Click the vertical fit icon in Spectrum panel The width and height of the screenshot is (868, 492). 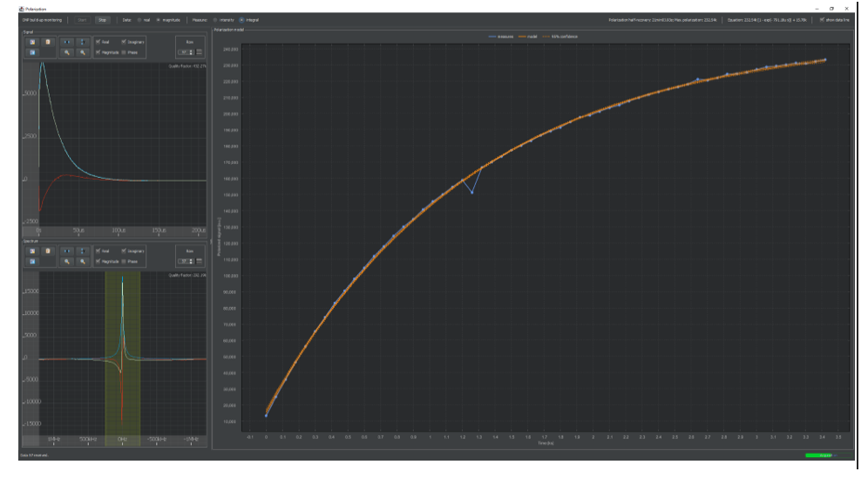tap(83, 251)
